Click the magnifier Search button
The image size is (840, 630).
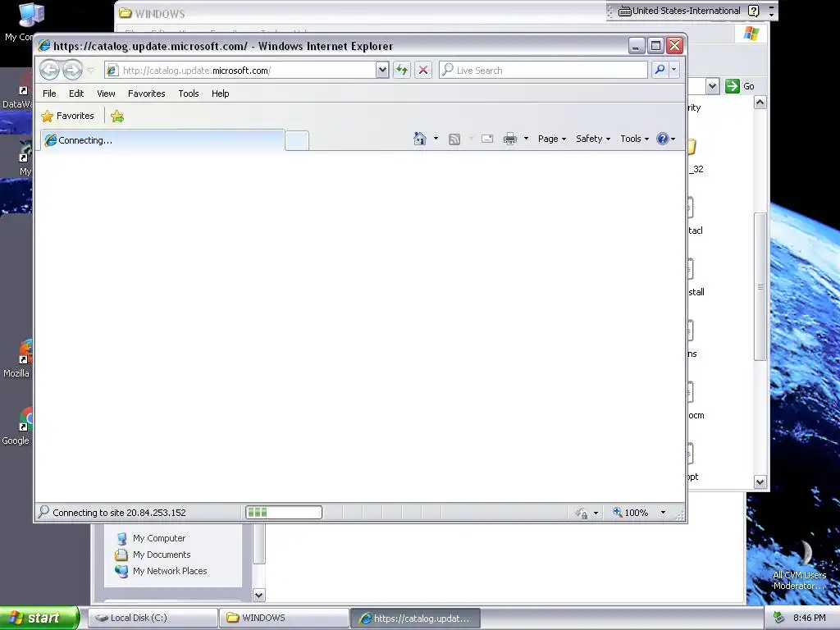(660, 70)
